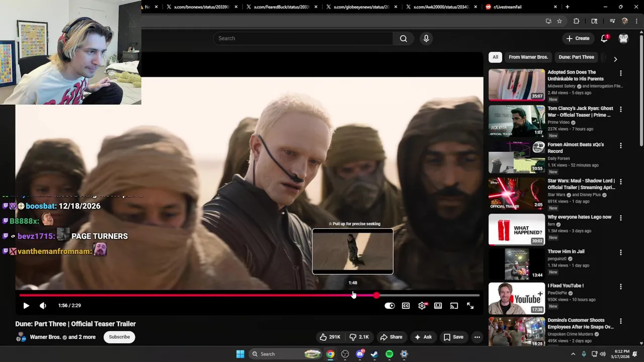Screen dimensions: 644x362
Task: Open the YouTube account avatar menu
Action: click(623, 39)
